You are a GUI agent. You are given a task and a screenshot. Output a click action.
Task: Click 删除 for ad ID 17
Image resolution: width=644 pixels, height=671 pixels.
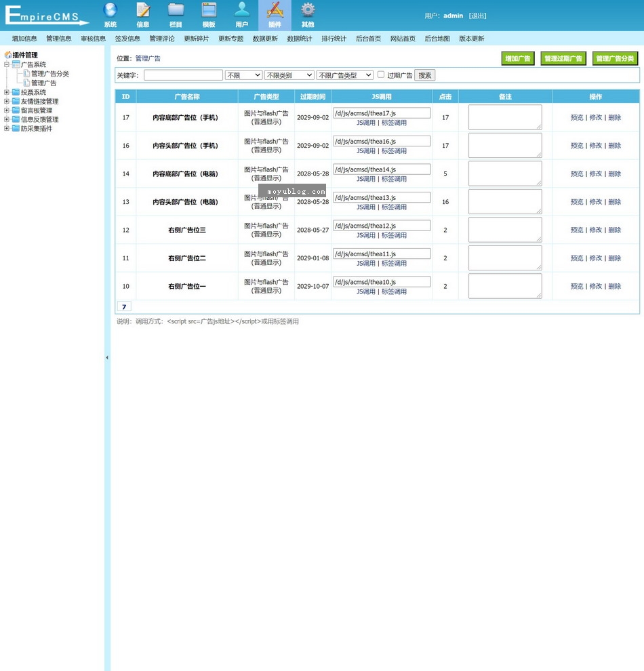click(x=614, y=117)
